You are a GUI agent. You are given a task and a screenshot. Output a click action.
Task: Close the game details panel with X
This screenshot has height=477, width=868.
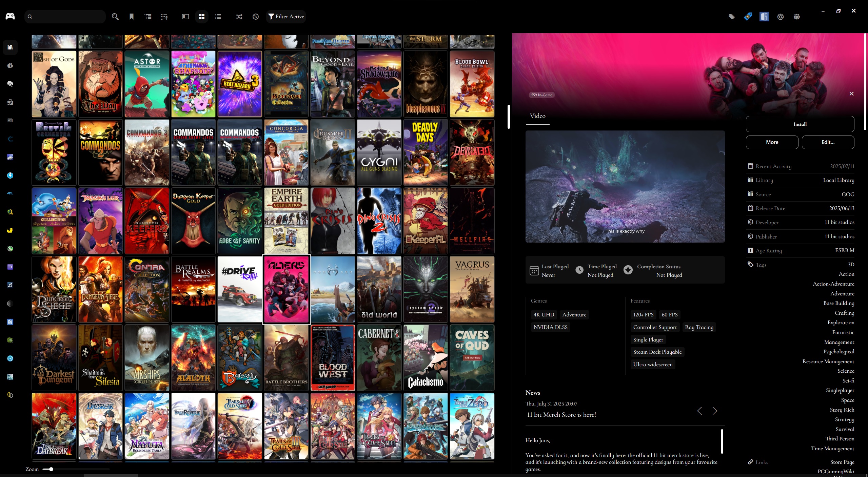click(x=851, y=94)
